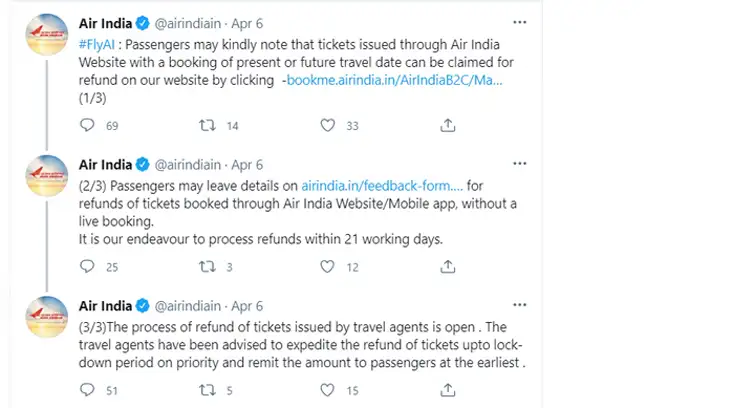Like the tweet with 12 likes
Viewport: 750px width, 408px height.
click(327, 266)
